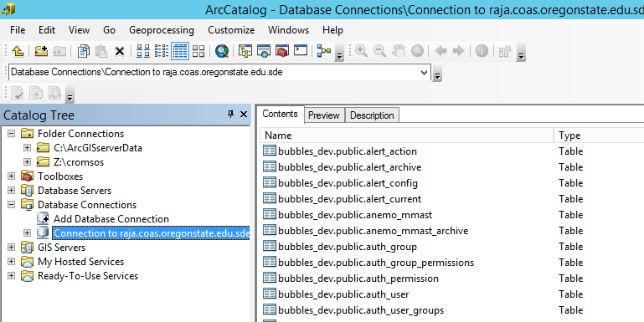Screen dimensions: 644x322
Task: Switch to the Preview tab
Action: pyautogui.click(x=323, y=115)
